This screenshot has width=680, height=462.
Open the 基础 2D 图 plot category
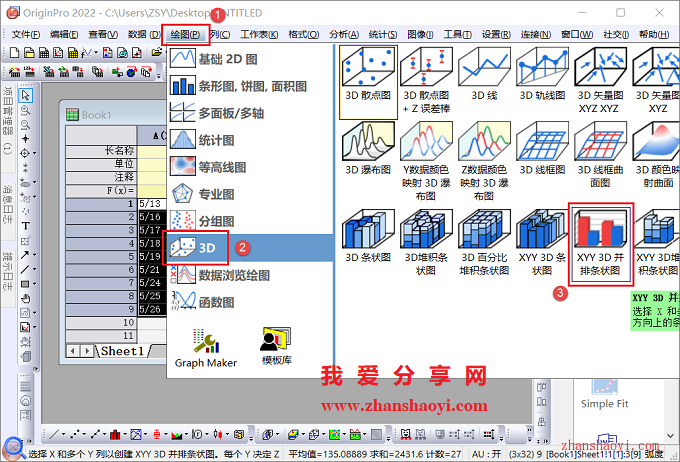click(x=250, y=59)
